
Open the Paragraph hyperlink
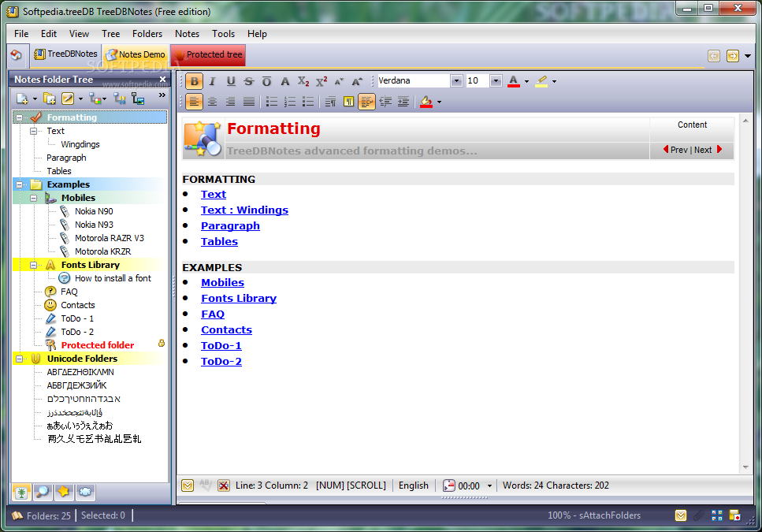[230, 226]
